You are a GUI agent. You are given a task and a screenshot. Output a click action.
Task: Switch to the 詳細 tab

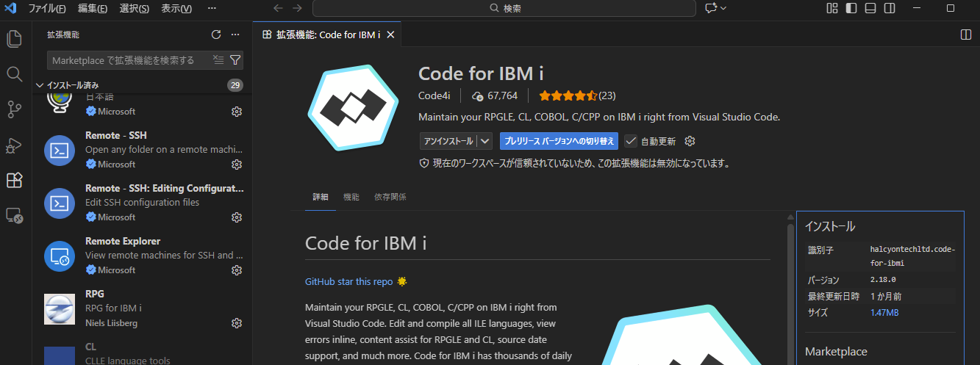pos(321,197)
